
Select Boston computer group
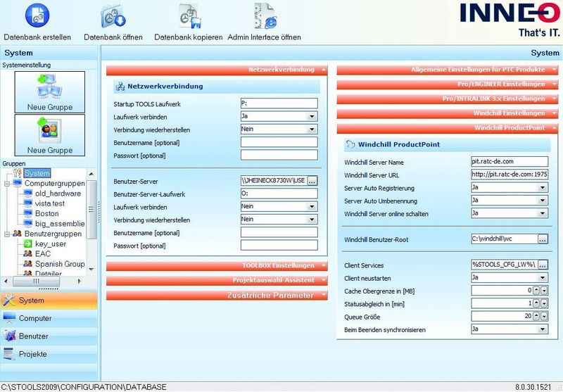(x=46, y=213)
